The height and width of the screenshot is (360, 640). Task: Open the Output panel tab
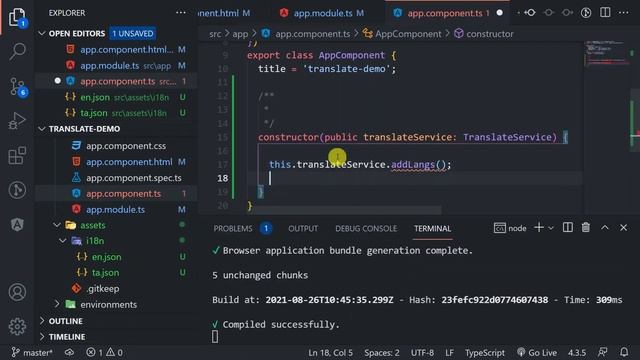click(303, 229)
